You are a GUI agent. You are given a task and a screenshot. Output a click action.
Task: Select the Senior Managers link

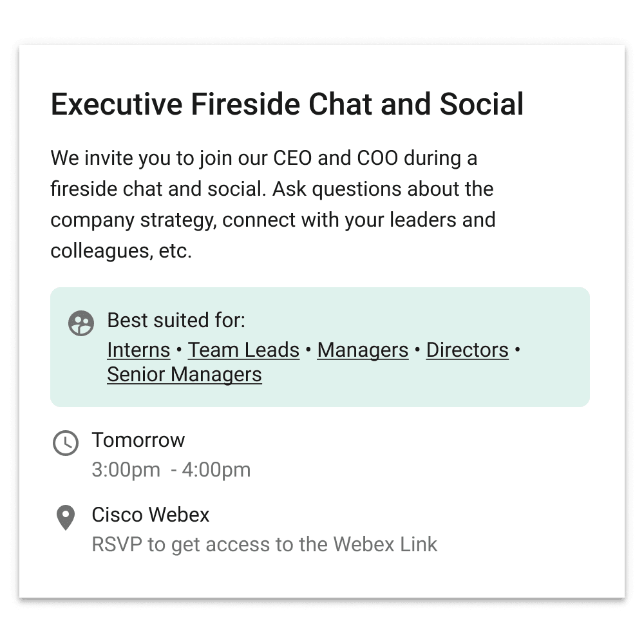[184, 375]
